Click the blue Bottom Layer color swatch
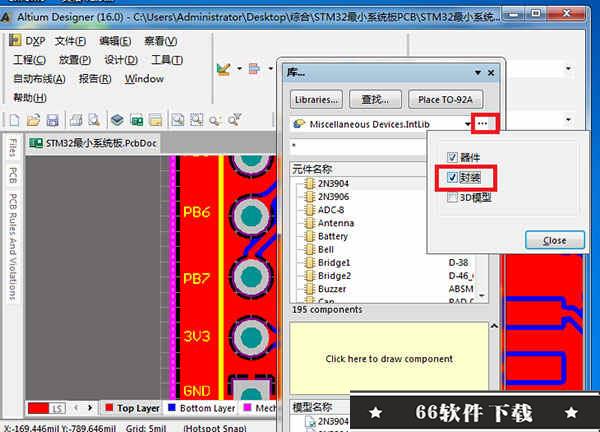600x432 pixels. (x=172, y=408)
